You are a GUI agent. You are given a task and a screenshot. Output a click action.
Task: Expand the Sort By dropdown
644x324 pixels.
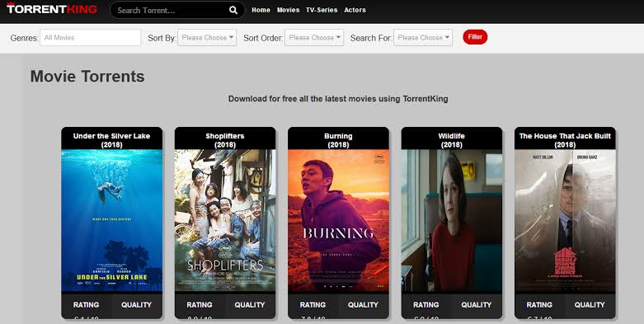pos(207,37)
